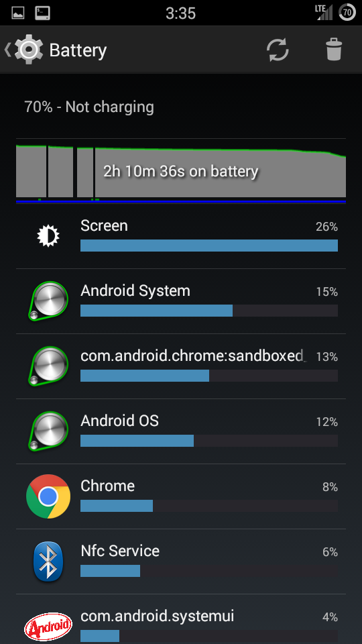Tap the Android OS process icon
The image size is (362, 644).
click(48, 431)
